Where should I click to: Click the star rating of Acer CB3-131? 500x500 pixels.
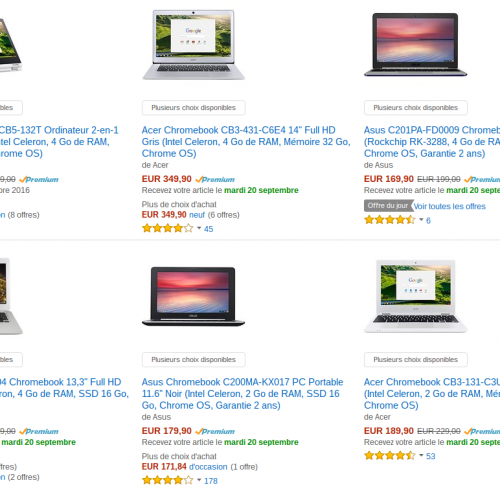[x=390, y=455]
